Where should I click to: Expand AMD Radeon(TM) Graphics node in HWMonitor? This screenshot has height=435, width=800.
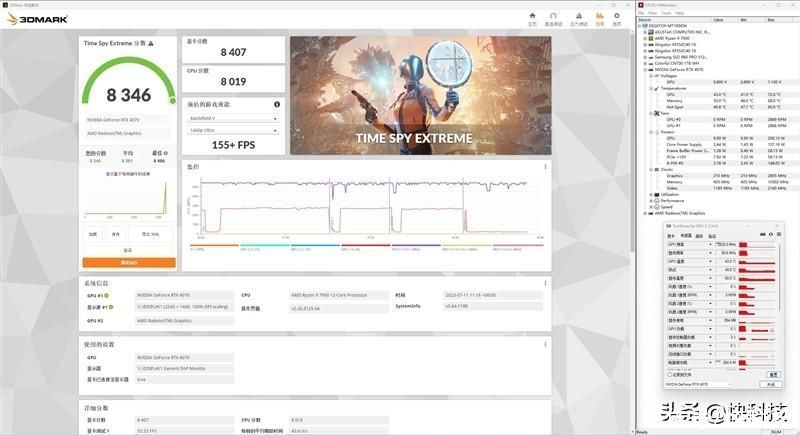[645, 213]
